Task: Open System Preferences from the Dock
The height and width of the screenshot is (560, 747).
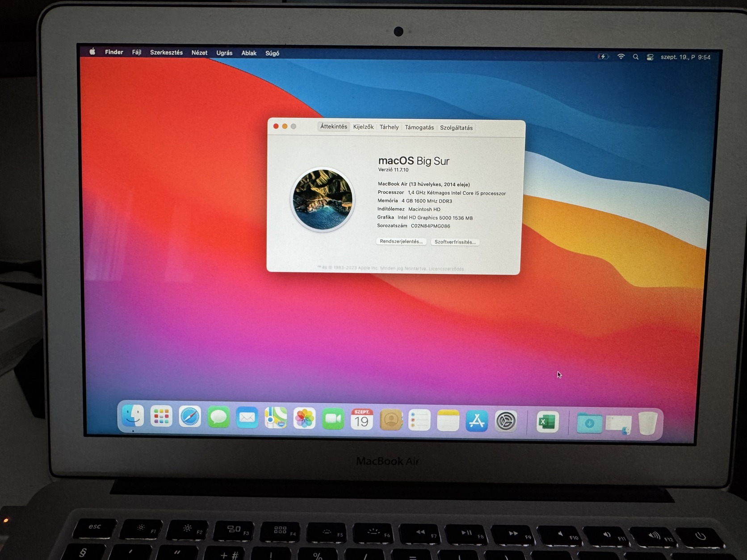Action: coord(506,422)
